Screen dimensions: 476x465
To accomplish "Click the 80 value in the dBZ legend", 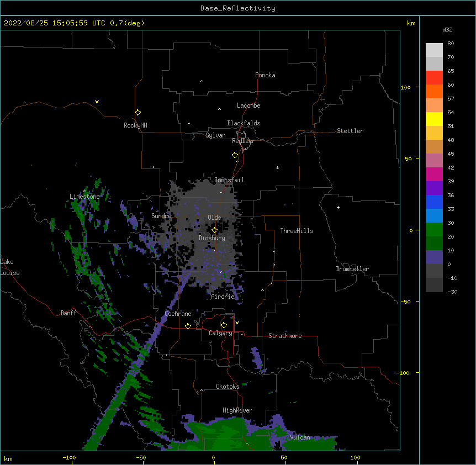I will click(x=451, y=44).
